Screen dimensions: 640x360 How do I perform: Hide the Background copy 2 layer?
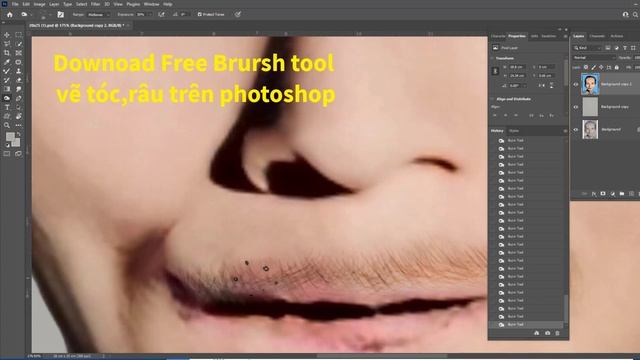click(x=576, y=84)
